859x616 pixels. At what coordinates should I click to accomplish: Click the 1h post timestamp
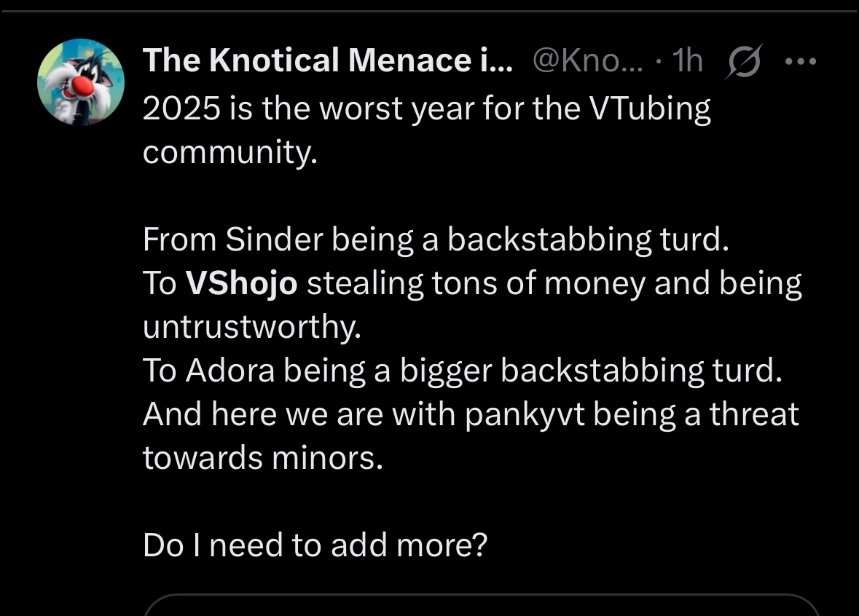[687, 62]
